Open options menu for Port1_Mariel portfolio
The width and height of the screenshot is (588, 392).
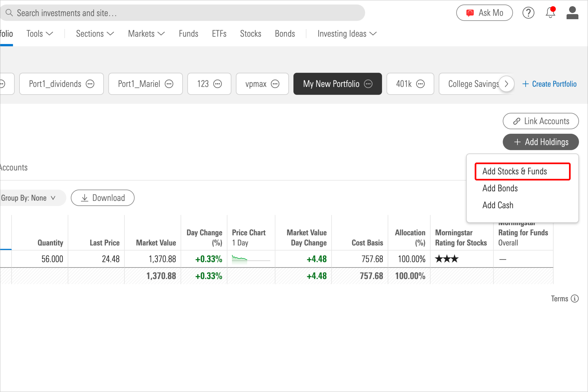169,84
